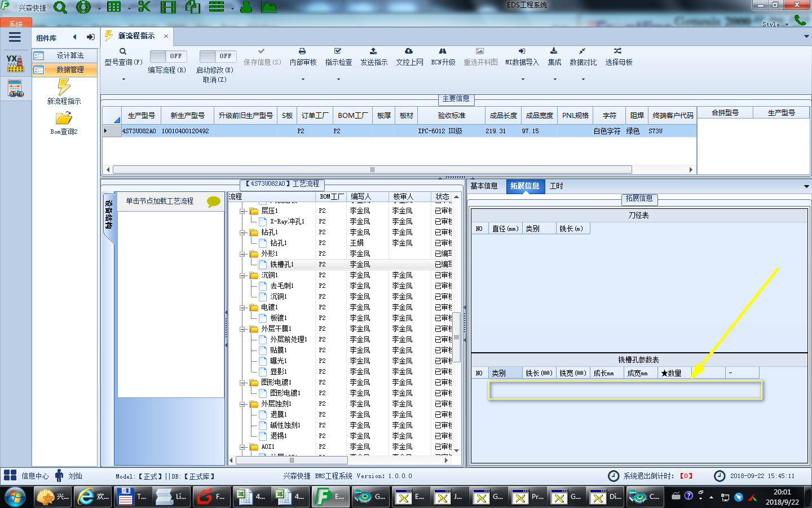
Task: Click the main info horizontal scrollbar
Action: pyautogui.click(x=372, y=169)
